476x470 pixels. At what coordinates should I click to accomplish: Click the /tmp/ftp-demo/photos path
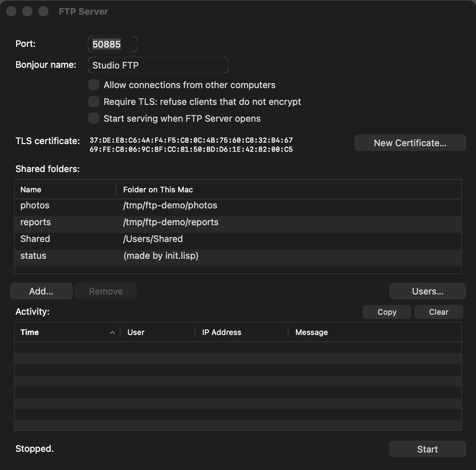pos(170,205)
